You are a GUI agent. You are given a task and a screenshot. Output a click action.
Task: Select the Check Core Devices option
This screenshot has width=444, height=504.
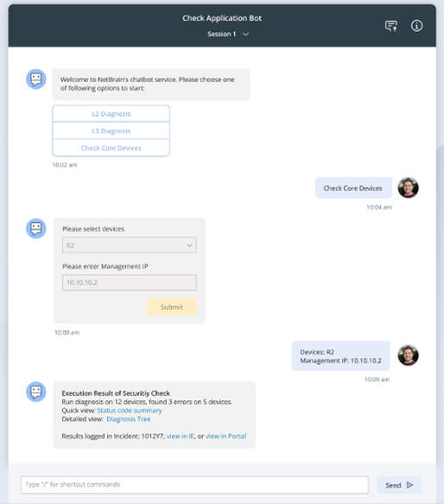click(111, 148)
